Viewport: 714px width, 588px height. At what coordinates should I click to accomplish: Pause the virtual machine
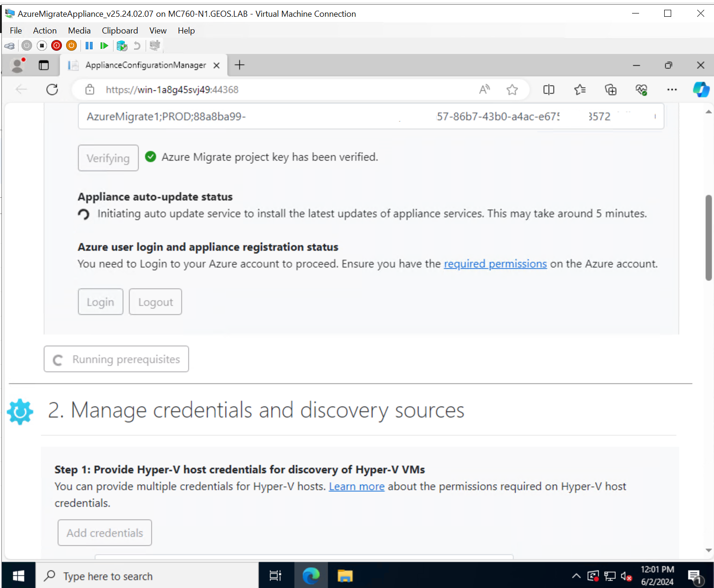click(89, 45)
